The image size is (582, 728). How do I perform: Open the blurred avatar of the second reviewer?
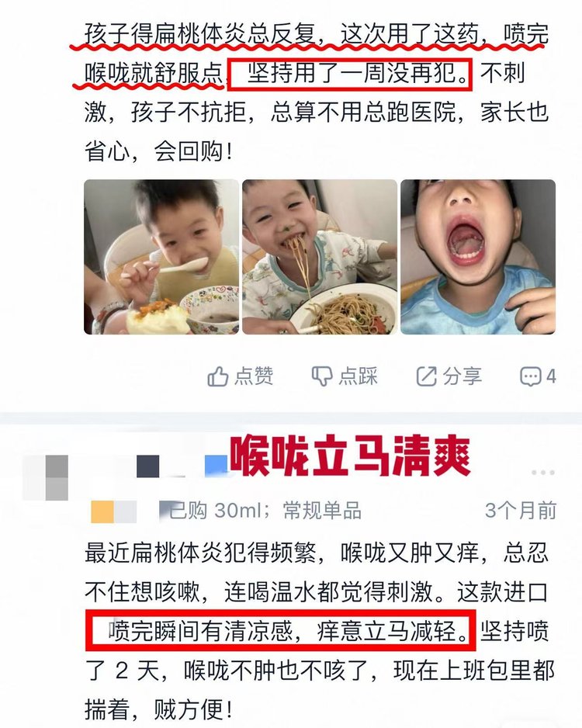tap(47, 478)
